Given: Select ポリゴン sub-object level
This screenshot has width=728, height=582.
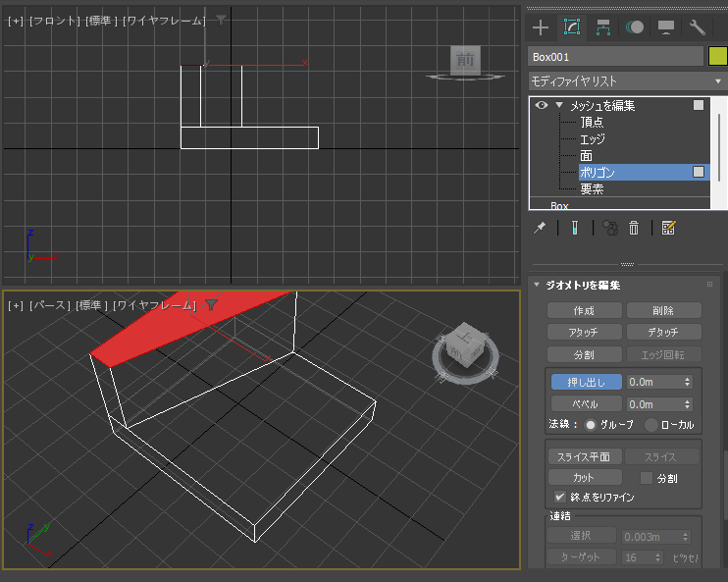Looking at the screenshot, I should point(644,173).
